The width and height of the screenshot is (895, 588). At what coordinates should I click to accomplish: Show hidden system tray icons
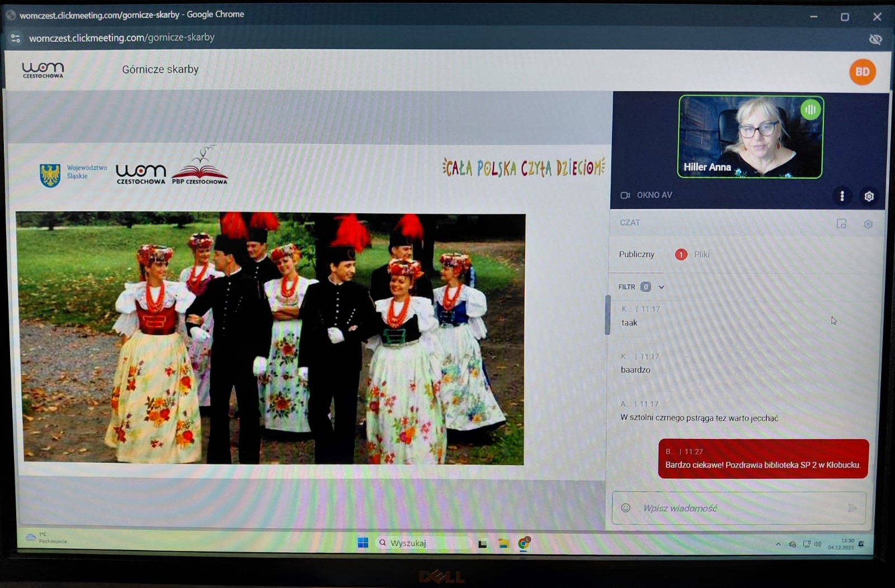(778, 544)
